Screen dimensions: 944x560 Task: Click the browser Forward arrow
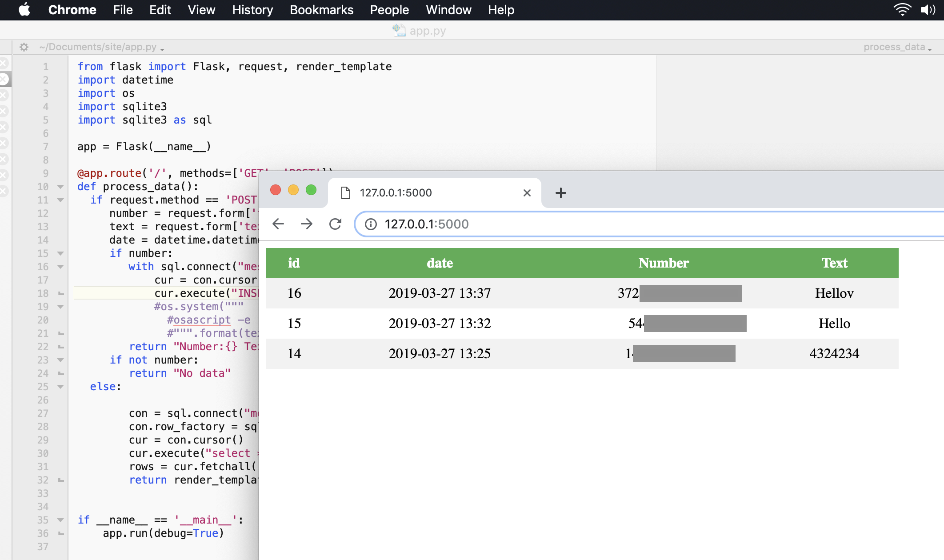[307, 224]
